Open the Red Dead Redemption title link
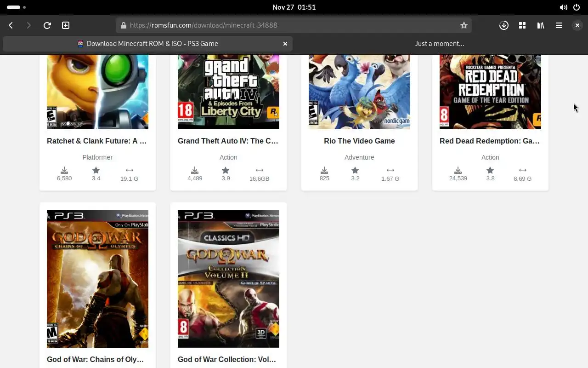Screen dimensions: 588x368 click(490, 141)
